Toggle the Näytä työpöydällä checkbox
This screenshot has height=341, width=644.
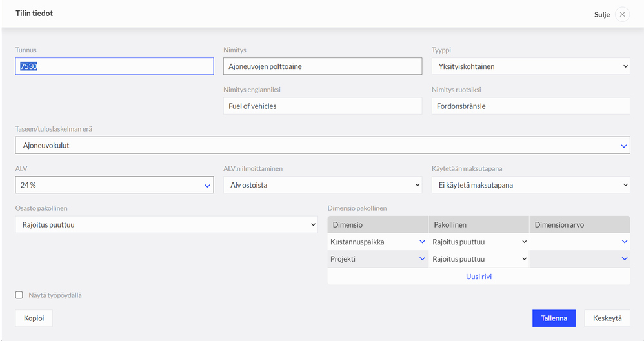point(19,295)
